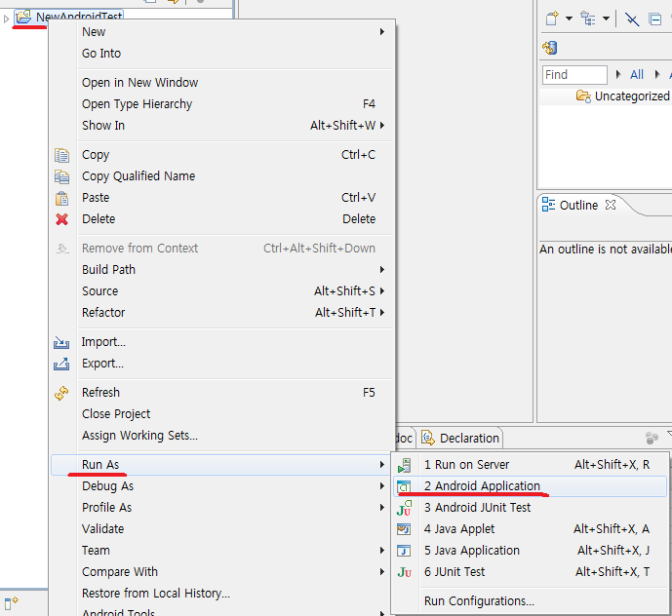Image resolution: width=672 pixels, height=616 pixels.
Task: Click the red Delete X icon
Action: (x=61, y=219)
